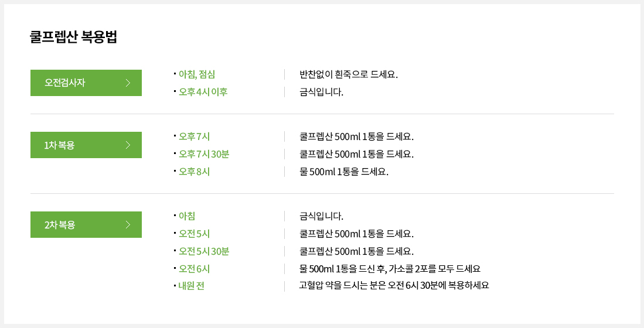Select the 오후 7시 30분 label
Screen dimensions: 644x328
coord(204,154)
